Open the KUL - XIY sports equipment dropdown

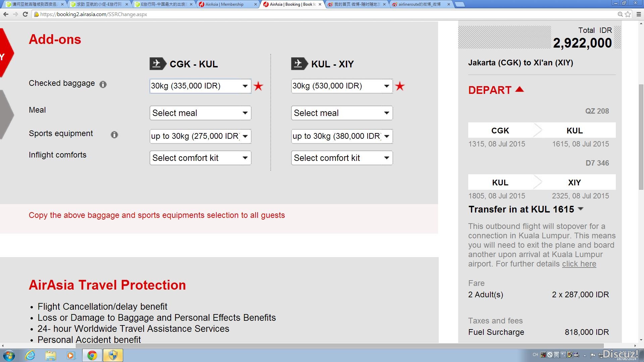tap(342, 136)
